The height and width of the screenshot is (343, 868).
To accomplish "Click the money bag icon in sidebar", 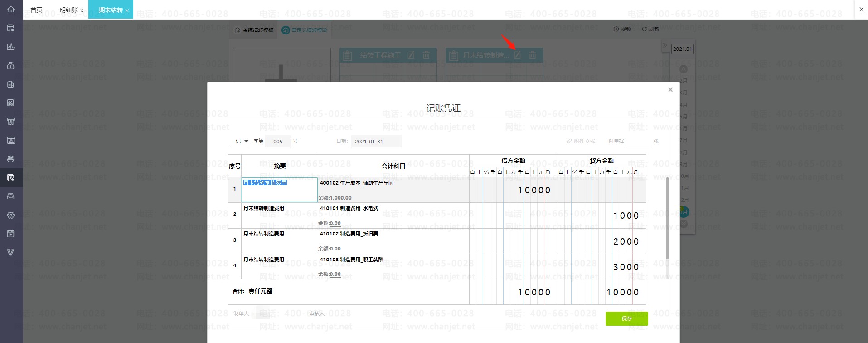I will pos(11,65).
